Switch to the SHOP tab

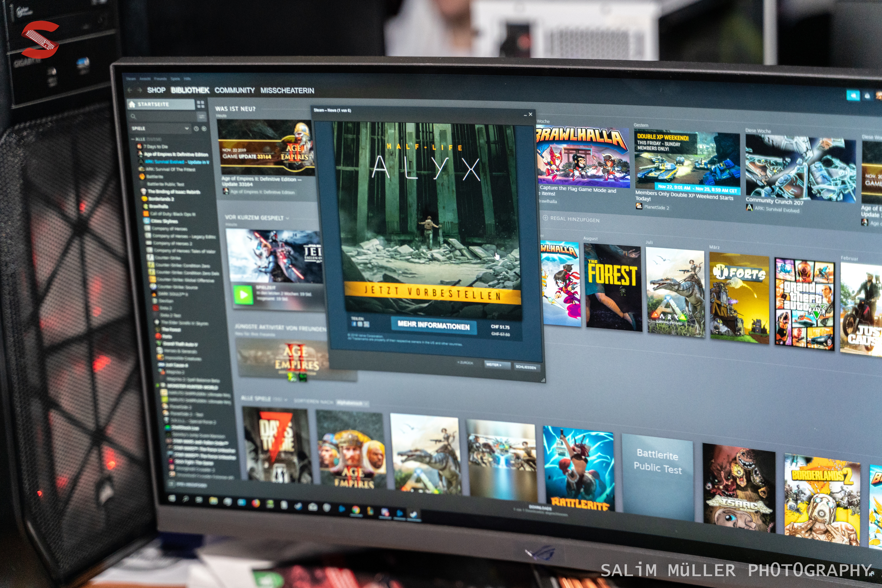coord(156,90)
